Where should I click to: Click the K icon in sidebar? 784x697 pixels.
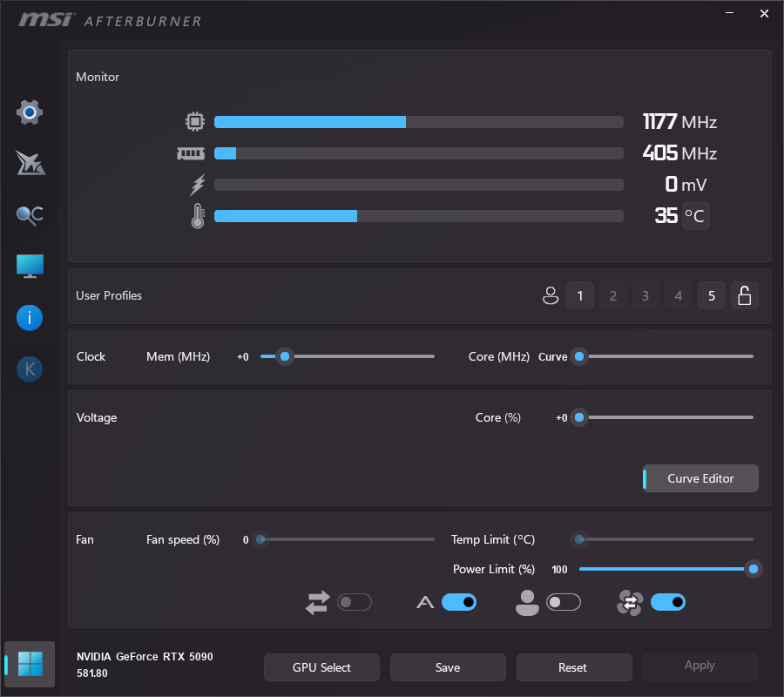(30, 369)
